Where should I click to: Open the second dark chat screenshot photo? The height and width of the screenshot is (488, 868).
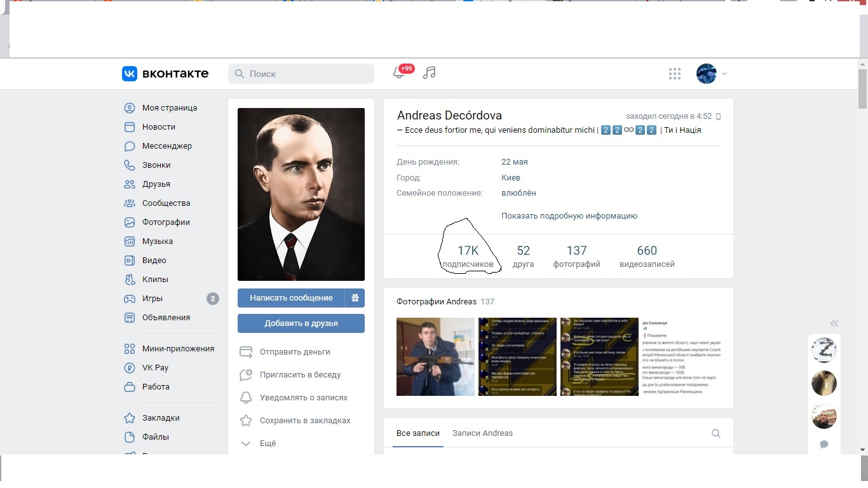[599, 356]
